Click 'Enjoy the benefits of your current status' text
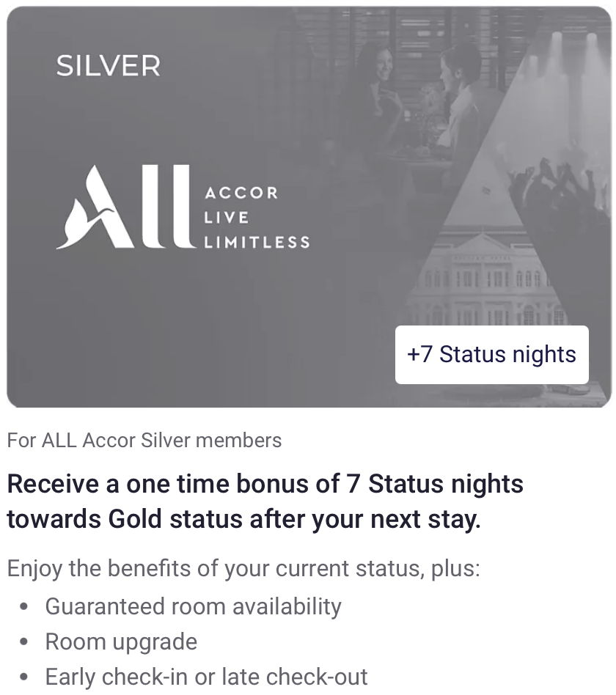616x695 pixels. (243, 568)
